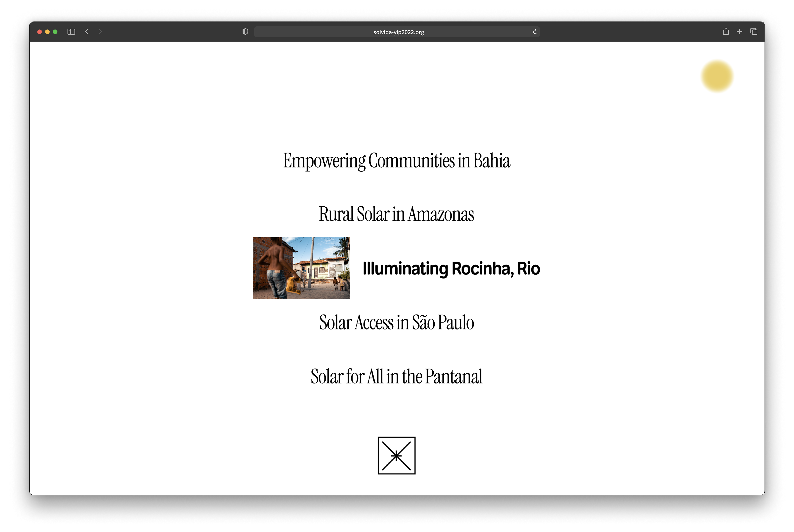The width and height of the screenshot is (794, 532).
Task: Select Illuminating Rocinha, Rio title
Action: pos(451,268)
